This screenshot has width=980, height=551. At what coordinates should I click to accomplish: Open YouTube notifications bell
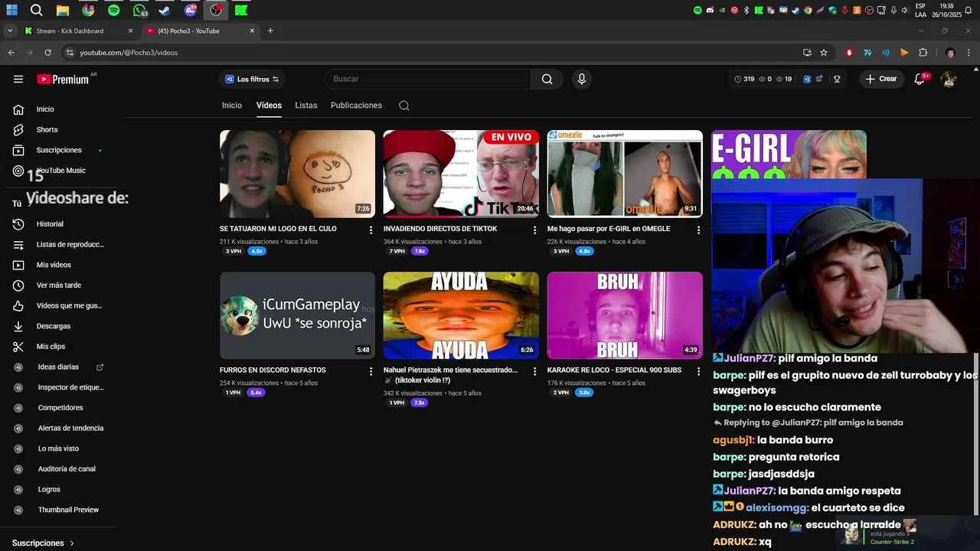click(x=920, y=79)
